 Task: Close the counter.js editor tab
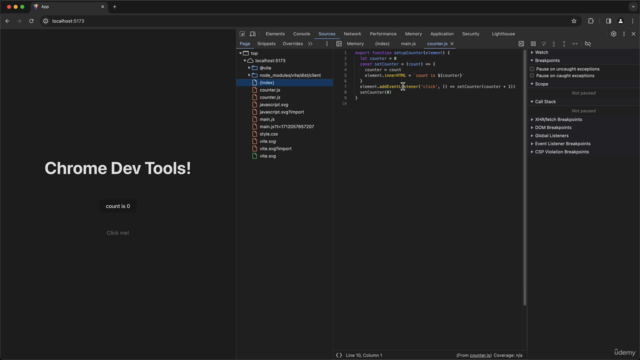(452, 44)
